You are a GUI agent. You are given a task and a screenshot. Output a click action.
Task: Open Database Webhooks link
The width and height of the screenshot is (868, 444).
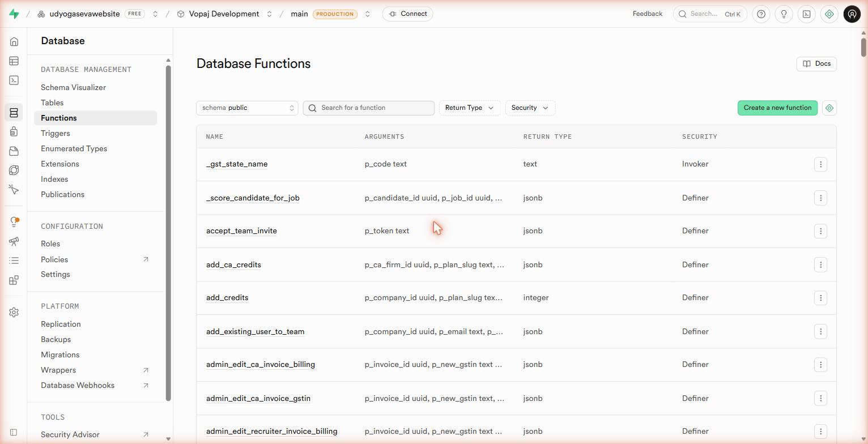(x=95, y=386)
